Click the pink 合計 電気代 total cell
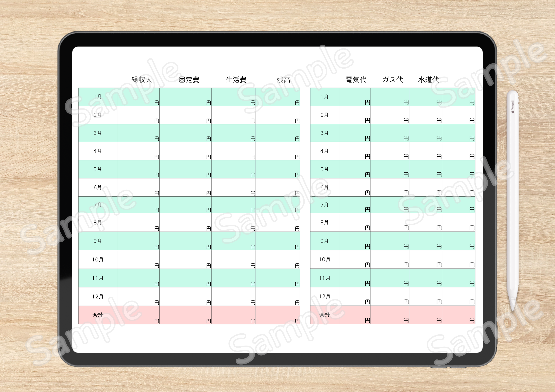Viewport: 555px width, 392px height. pyautogui.click(x=355, y=315)
